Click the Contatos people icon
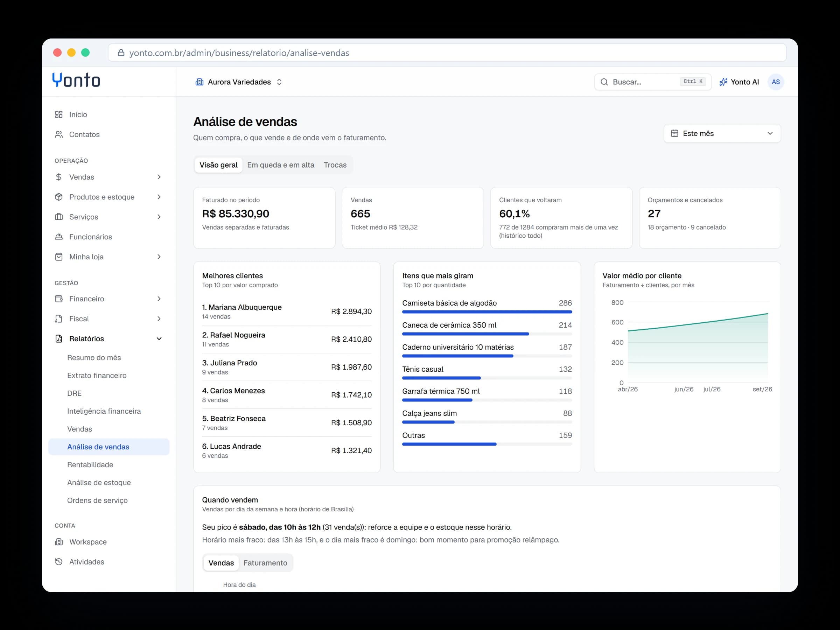The image size is (840, 630). pos(59,134)
